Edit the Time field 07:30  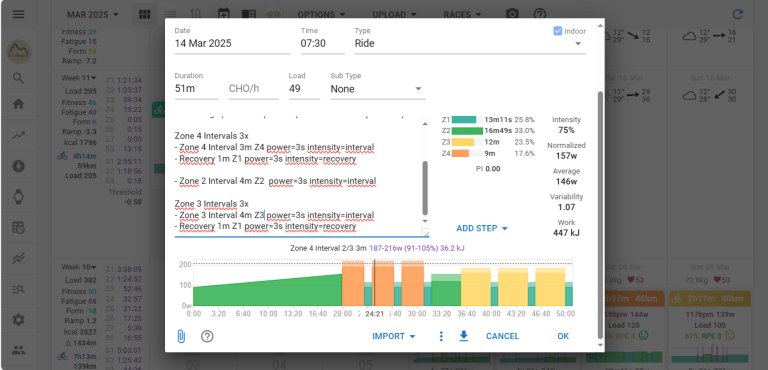[322, 44]
